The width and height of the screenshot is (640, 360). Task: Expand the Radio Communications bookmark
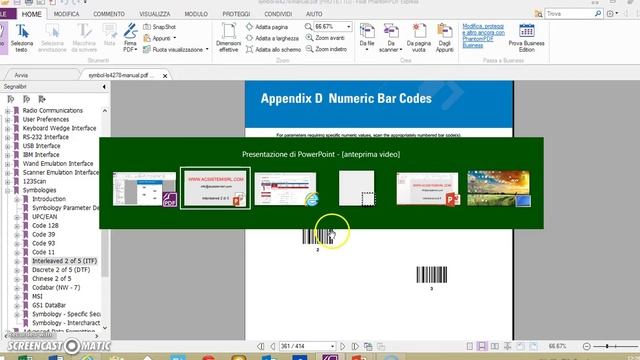tap(7, 111)
